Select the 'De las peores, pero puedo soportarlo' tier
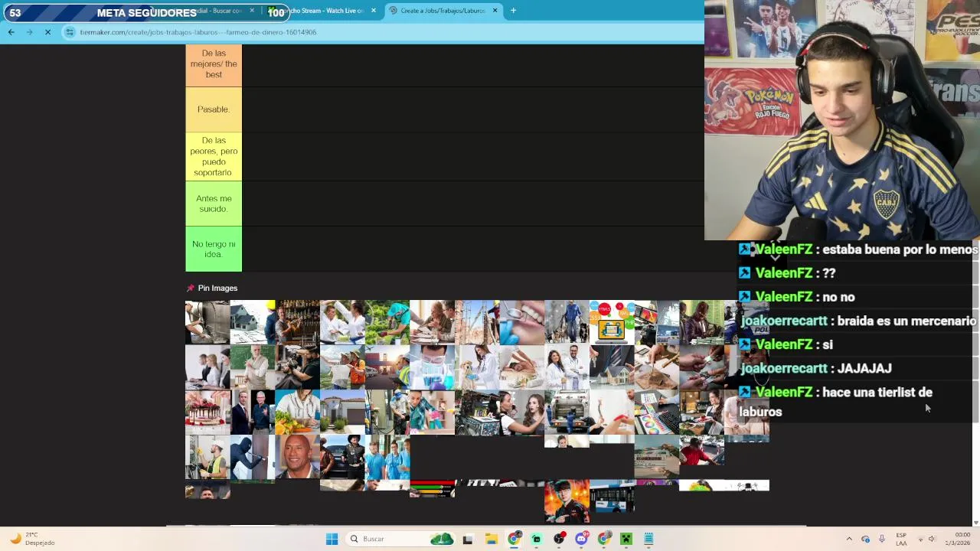 coord(214,157)
